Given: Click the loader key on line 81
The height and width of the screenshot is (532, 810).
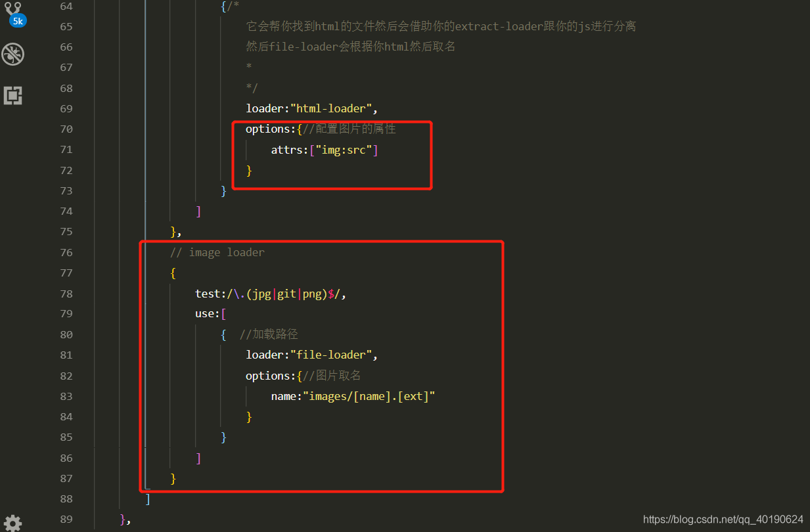Looking at the screenshot, I should (265, 355).
